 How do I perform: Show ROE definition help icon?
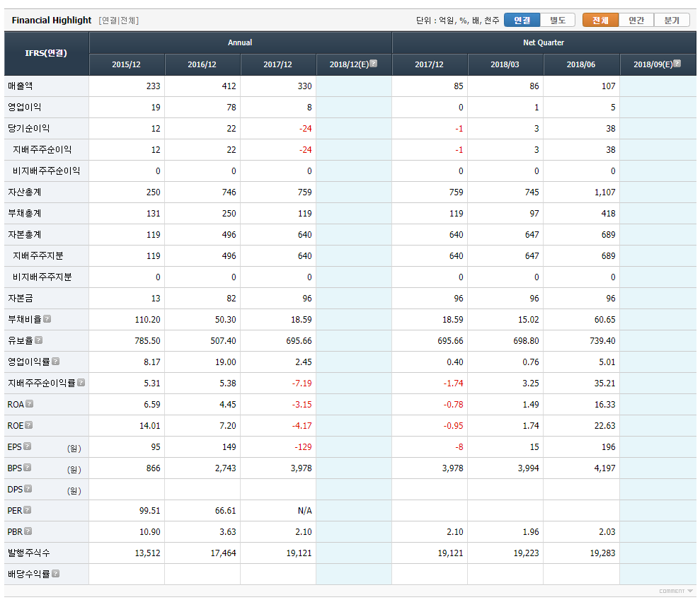click(x=29, y=425)
